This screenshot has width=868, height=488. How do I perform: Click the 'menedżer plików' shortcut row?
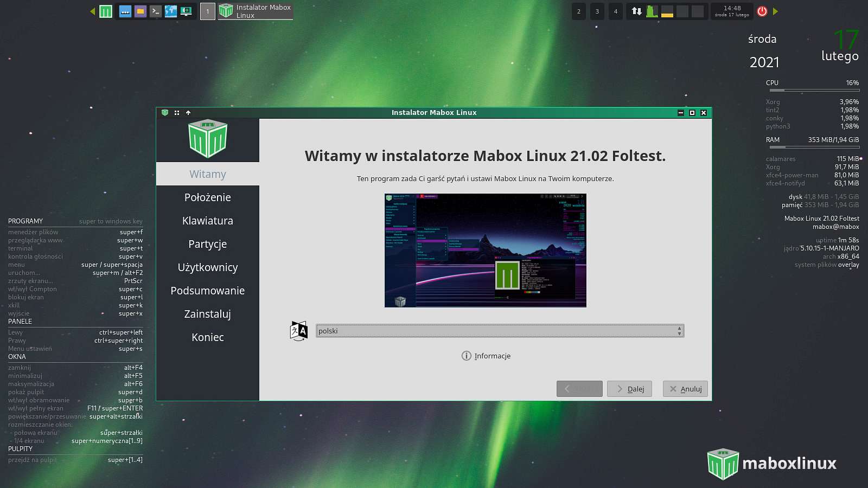point(75,232)
